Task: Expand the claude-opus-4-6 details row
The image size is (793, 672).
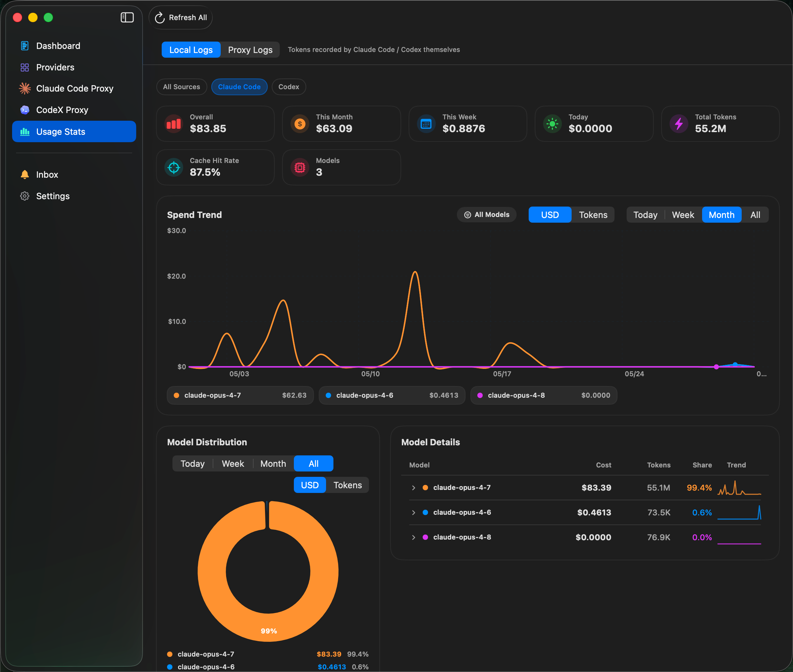Action: (x=414, y=512)
